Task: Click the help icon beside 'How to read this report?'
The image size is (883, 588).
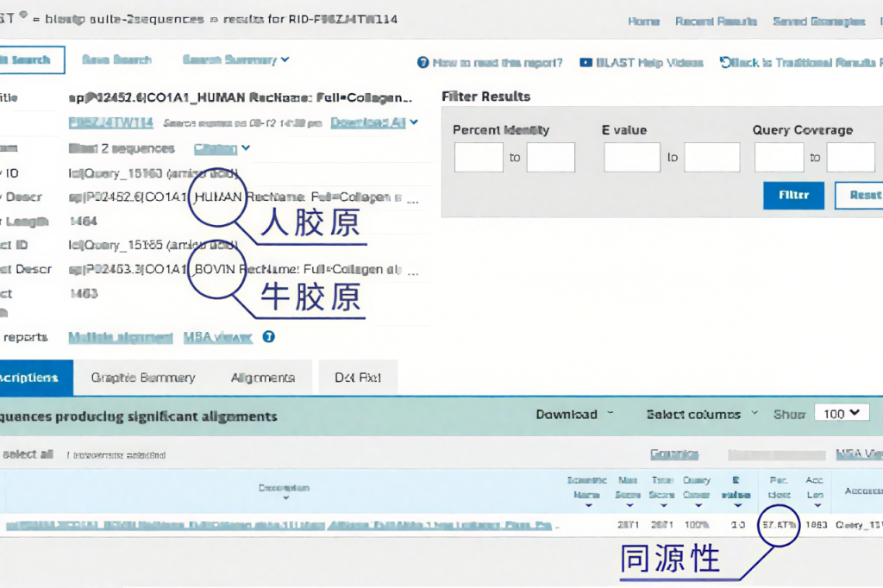Action: click(x=423, y=63)
